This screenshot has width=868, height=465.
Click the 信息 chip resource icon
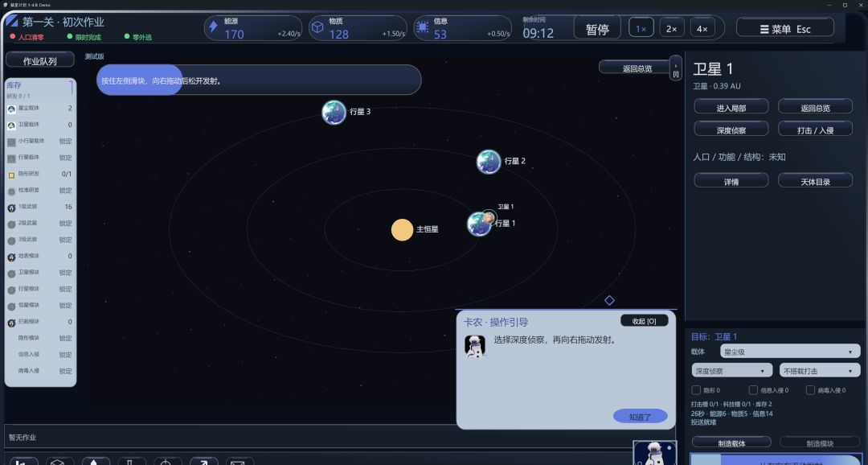click(x=423, y=27)
